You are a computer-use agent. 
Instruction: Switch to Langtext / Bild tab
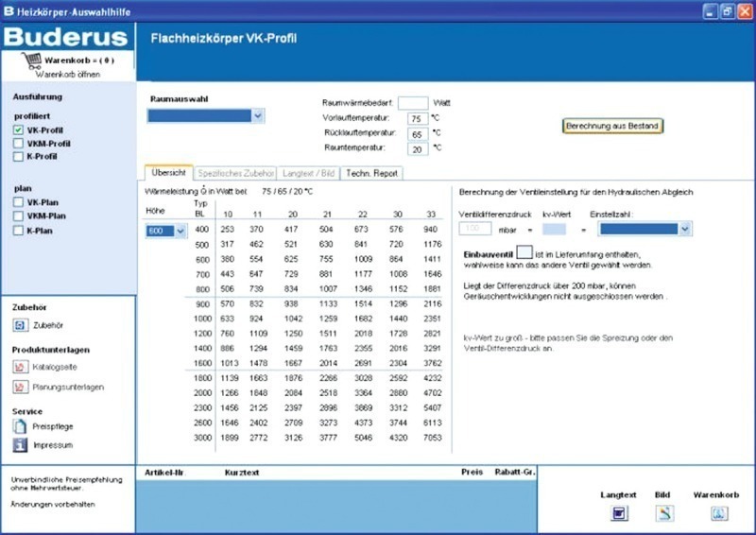tap(309, 173)
